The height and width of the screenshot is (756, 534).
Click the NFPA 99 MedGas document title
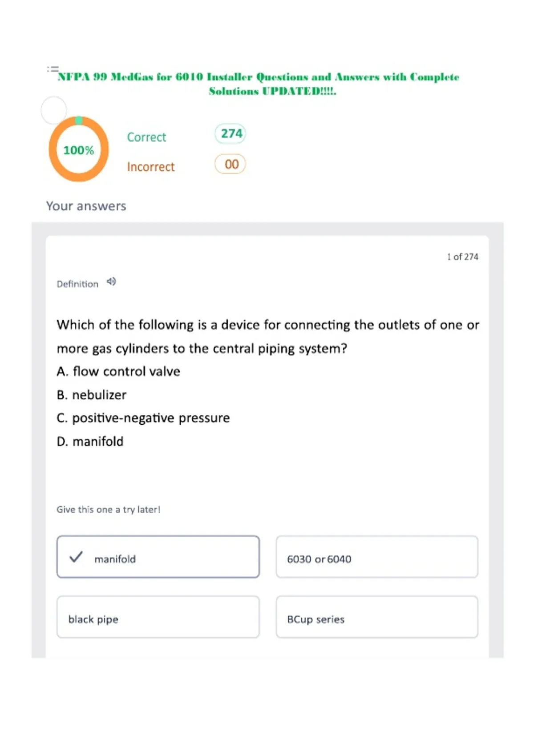point(259,84)
